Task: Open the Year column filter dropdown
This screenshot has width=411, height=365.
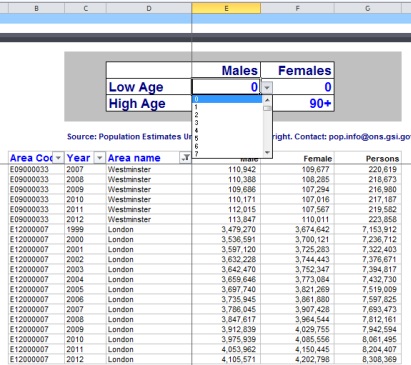Action: pyautogui.click(x=99, y=158)
